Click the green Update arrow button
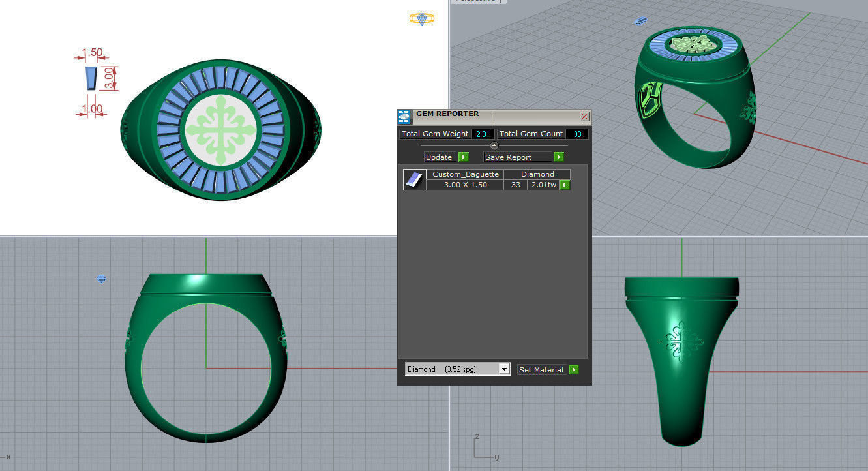Image resolution: width=868 pixels, height=471 pixels. (x=464, y=157)
